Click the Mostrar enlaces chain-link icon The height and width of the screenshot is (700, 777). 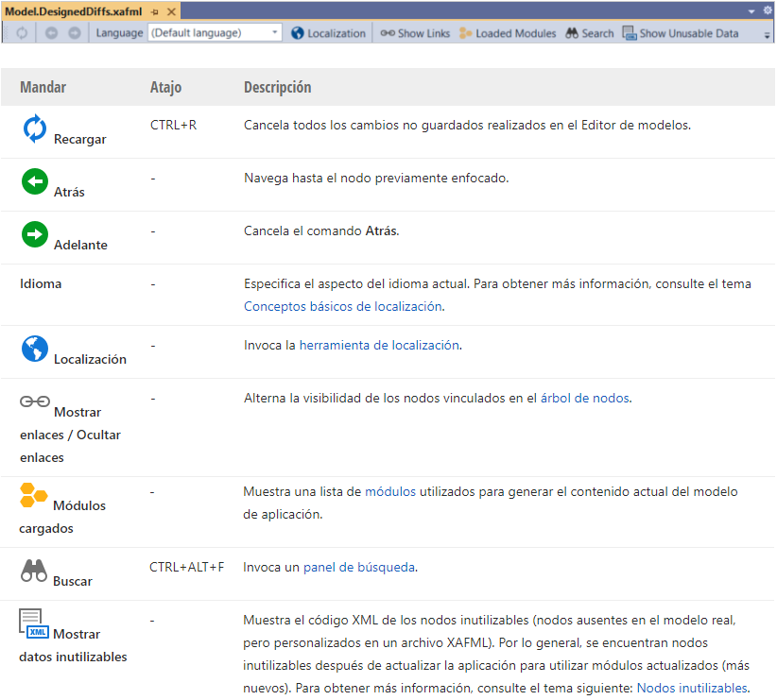pyautogui.click(x=34, y=401)
